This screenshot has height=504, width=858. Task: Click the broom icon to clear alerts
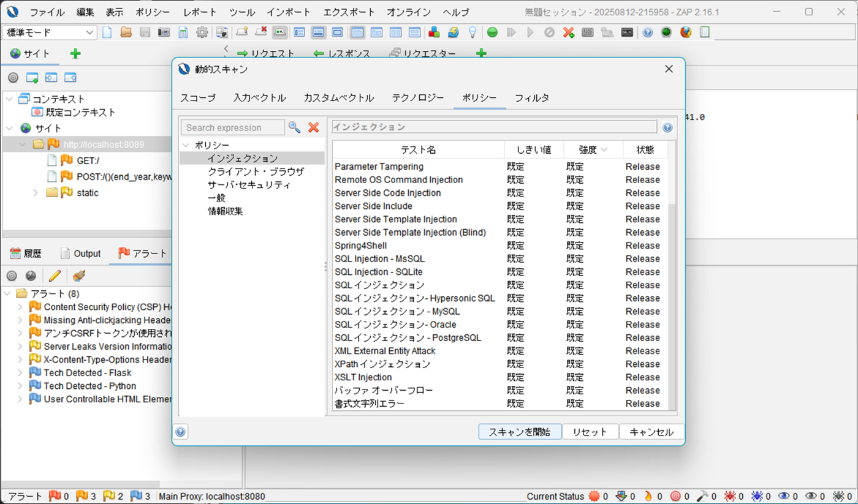[78, 276]
